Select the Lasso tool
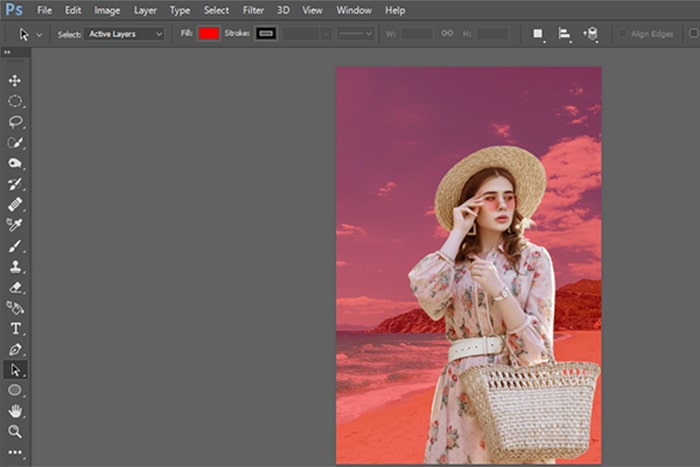This screenshot has height=467, width=700. point(15,122)
